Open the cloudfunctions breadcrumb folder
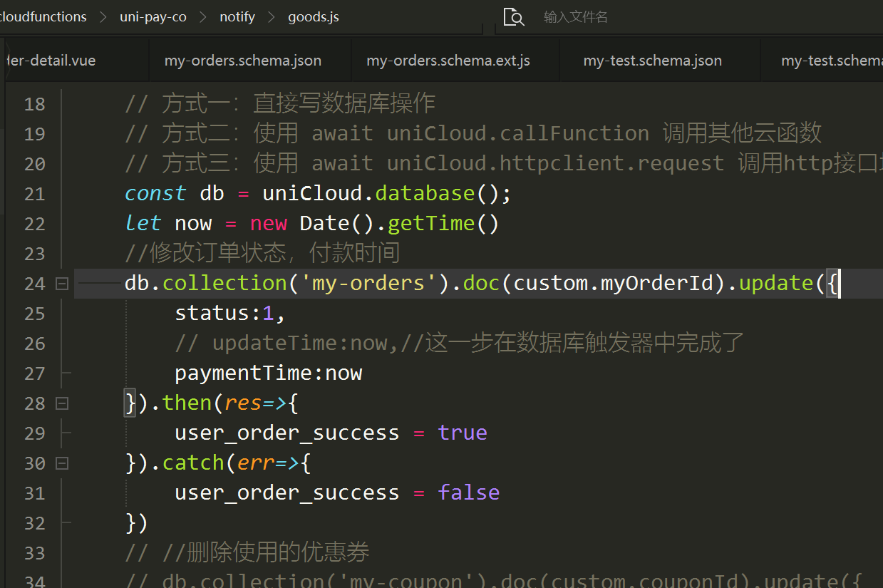Image resolution: width=883 pixels, height=588 pixels. 43,17
